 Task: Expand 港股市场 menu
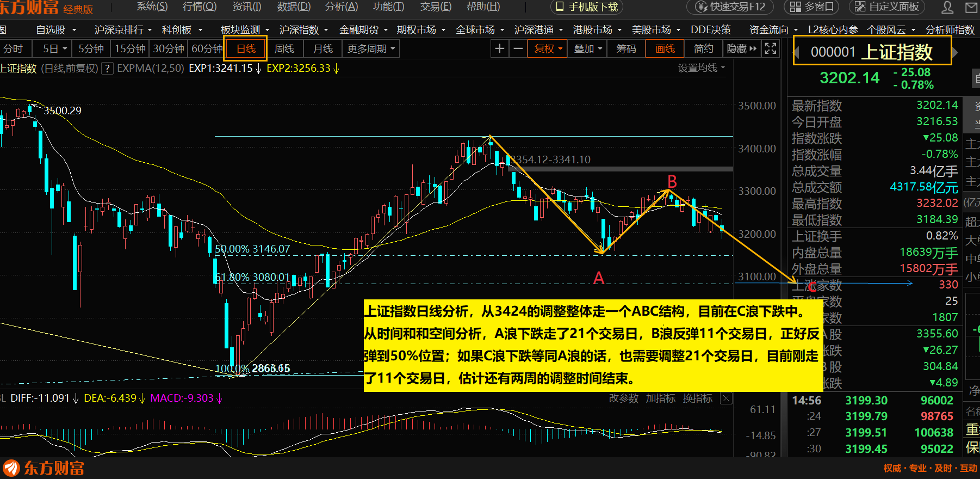(x=597, y=30)
